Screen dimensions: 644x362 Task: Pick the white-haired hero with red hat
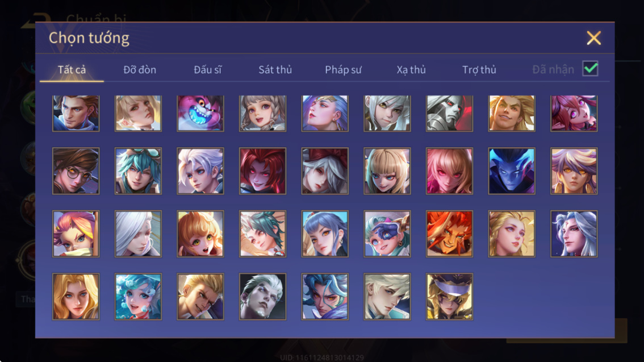(325, 171)
